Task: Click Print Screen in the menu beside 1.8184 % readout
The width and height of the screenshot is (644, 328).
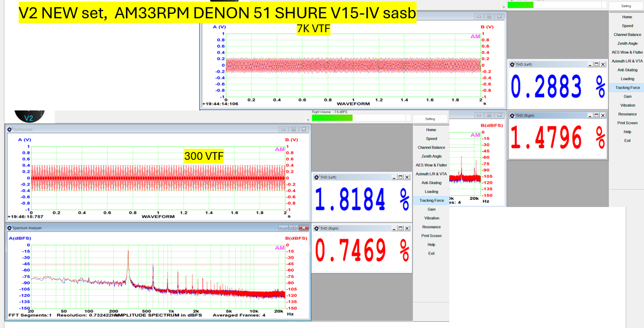Action: click(x=431, y=236)
